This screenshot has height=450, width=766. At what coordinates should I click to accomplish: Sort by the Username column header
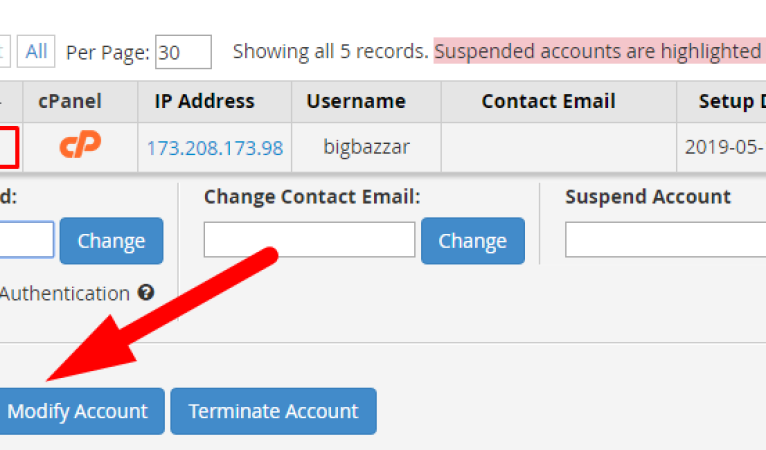356,102
